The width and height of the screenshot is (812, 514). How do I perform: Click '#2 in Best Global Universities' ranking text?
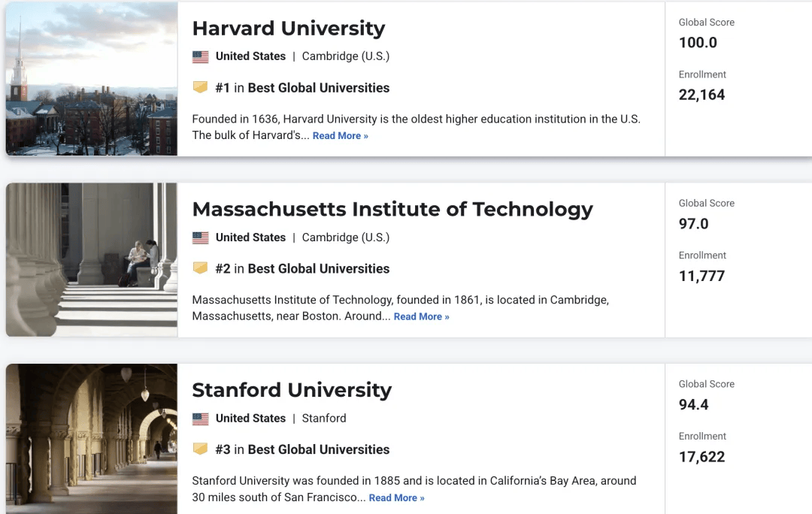(x=302, y=268)
